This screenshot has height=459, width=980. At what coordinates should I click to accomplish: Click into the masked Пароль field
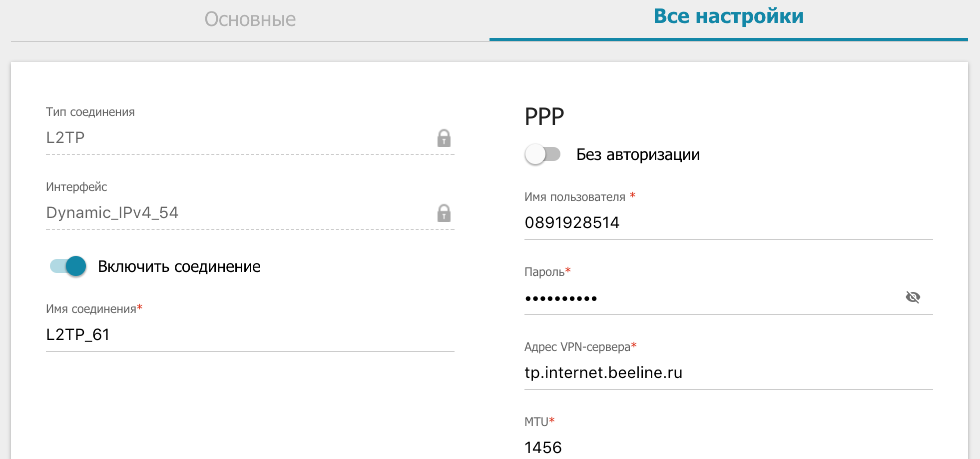[709, 298]
